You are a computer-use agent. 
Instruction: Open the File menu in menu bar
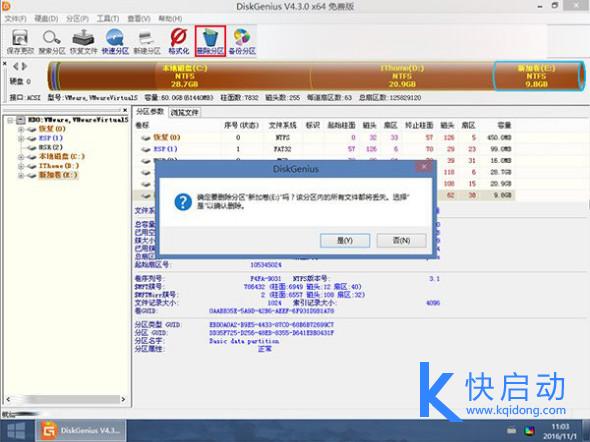point(15,18)
